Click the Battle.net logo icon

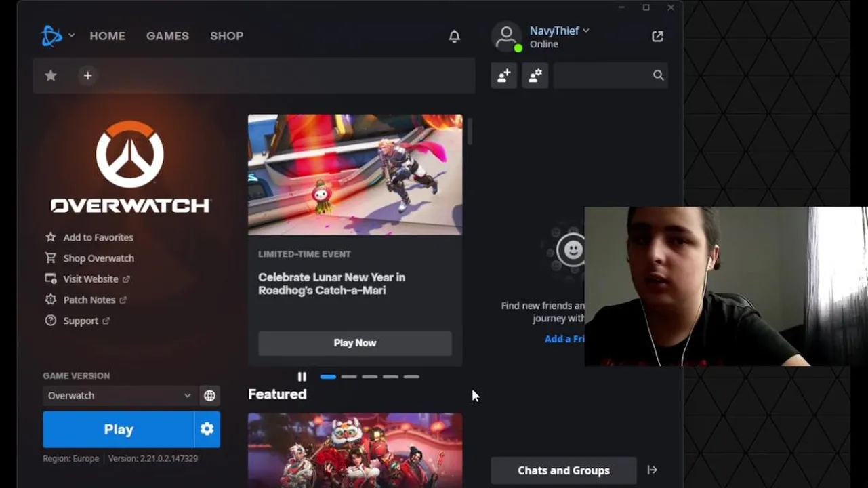tap(51, 36)
